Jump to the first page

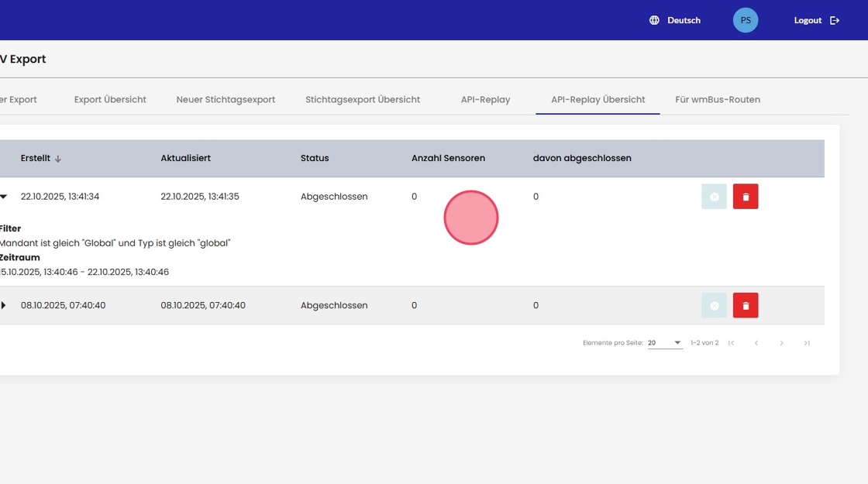click(731, 343)
